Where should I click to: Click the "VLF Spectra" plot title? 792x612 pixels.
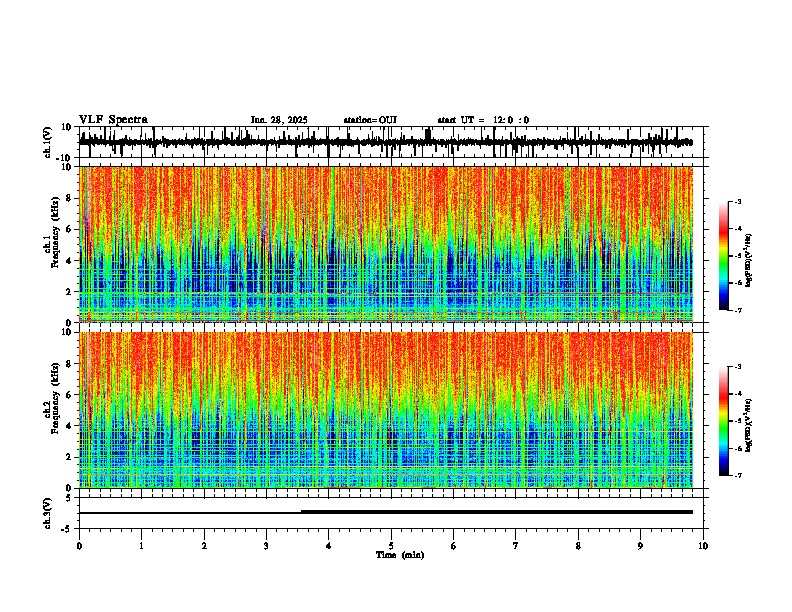pyautogui.click(x=113, y=120)
